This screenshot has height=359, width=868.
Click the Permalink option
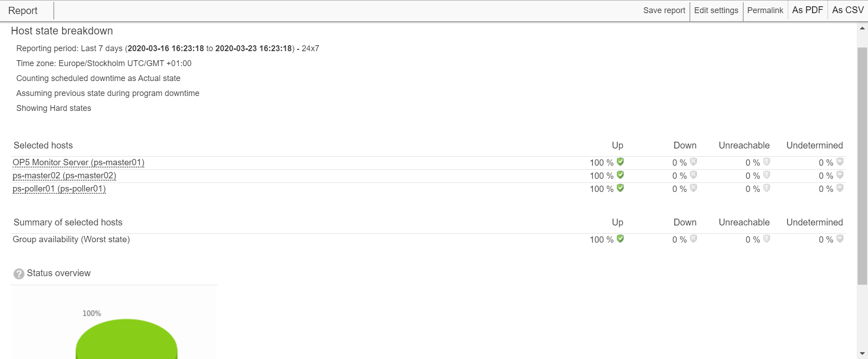click(765, 10)
